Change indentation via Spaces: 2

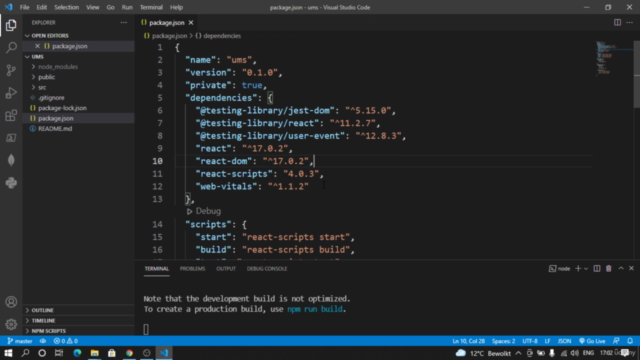[x=503, y=341]
